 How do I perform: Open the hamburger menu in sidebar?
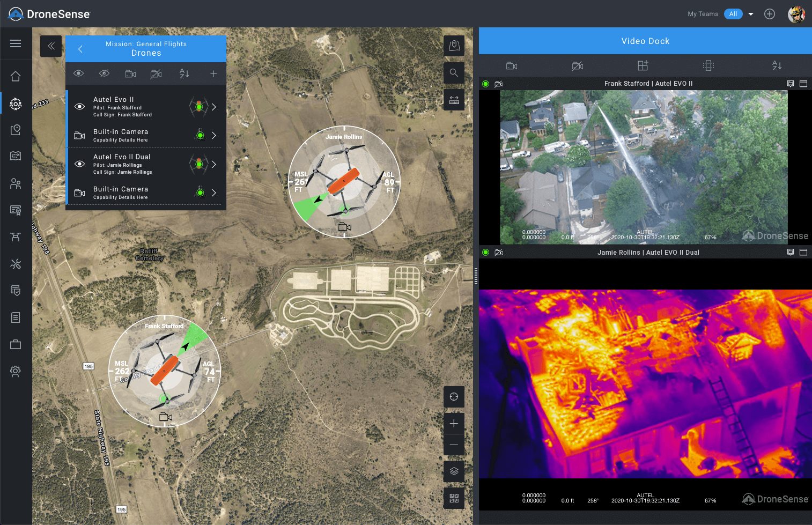pyautogui.click(x=16, y=43)
